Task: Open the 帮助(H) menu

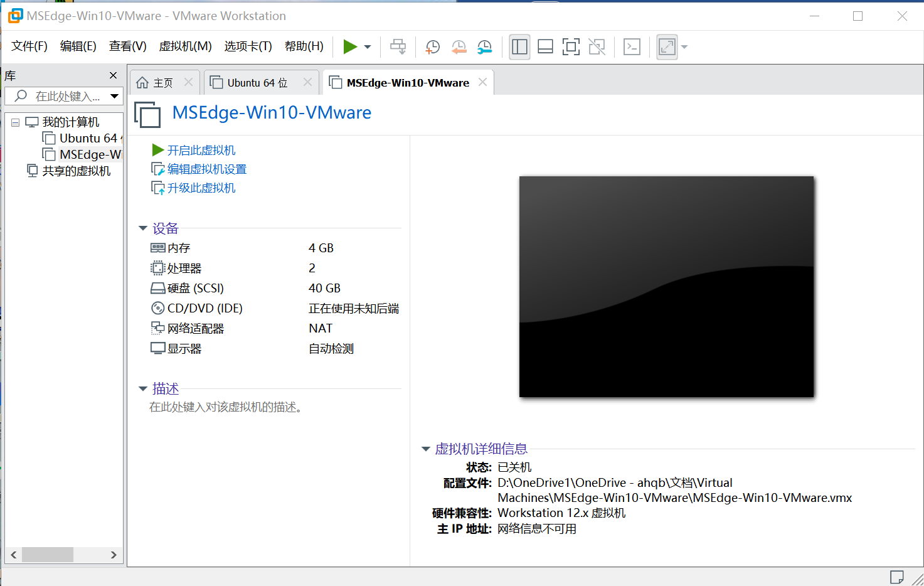Action: (x=304, y=46)
